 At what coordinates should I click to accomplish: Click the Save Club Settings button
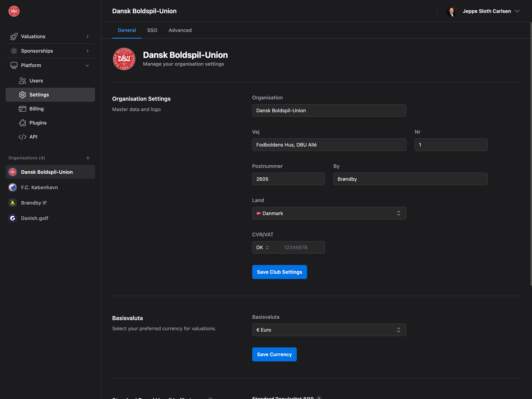pyautogui.click(x=279, y=272)
